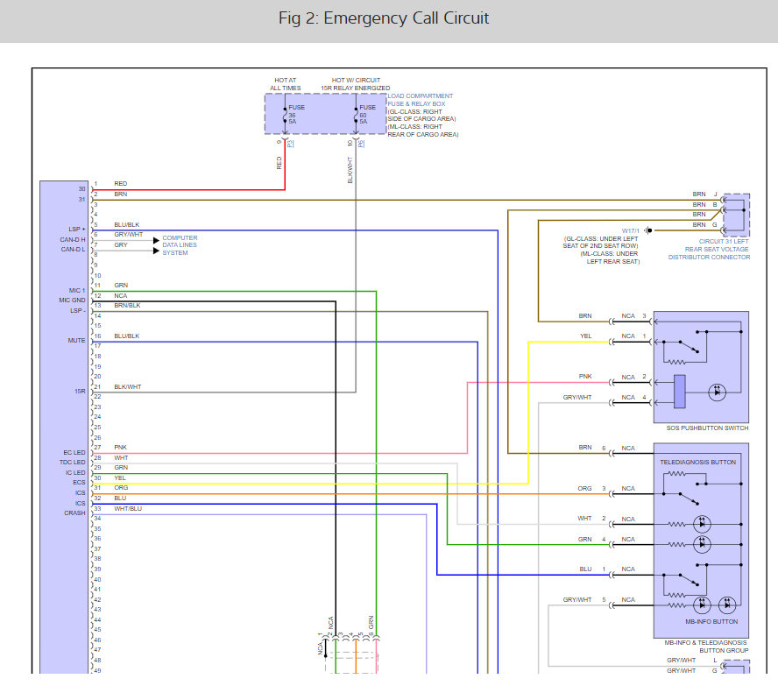This screenshot has height=700, width=778.
Task: Select the 'ML-CLASS: UNDER LEFT REAR SEAT' note
Action: (610, 258)
